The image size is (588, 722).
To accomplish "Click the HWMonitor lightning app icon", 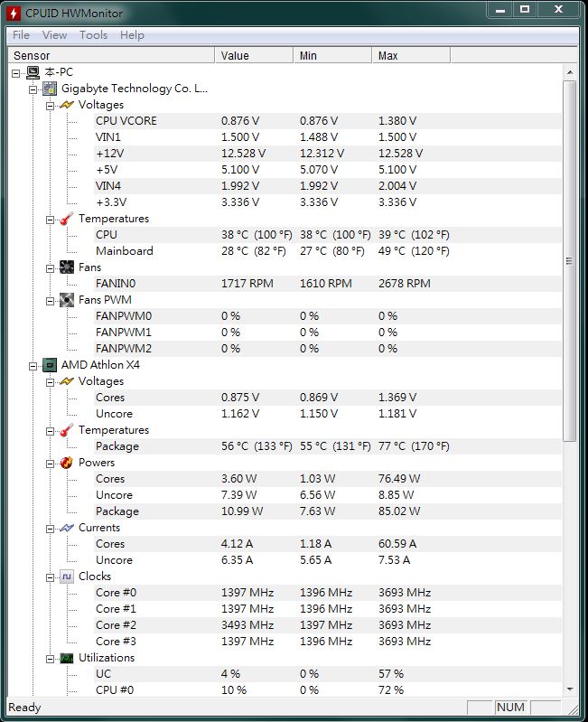I will (14, 14).
